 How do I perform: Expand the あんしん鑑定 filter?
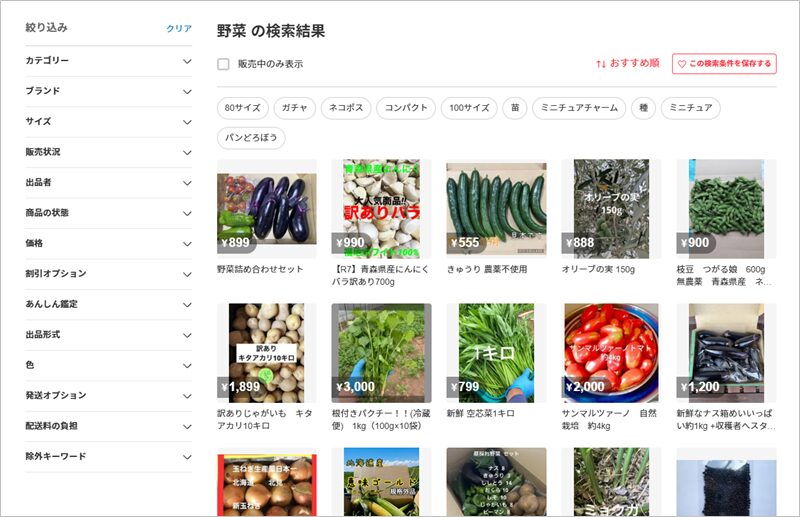tap(109, 305)
